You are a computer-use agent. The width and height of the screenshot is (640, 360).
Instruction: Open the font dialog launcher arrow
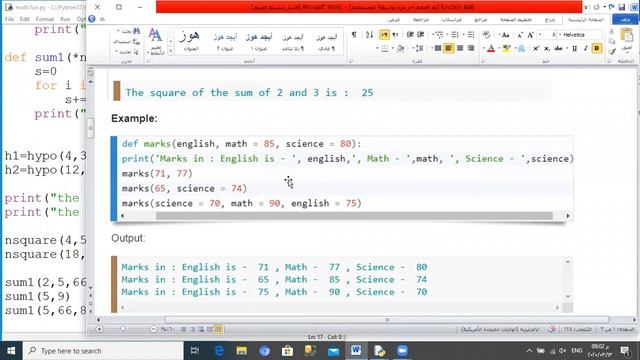pos(484,61)
